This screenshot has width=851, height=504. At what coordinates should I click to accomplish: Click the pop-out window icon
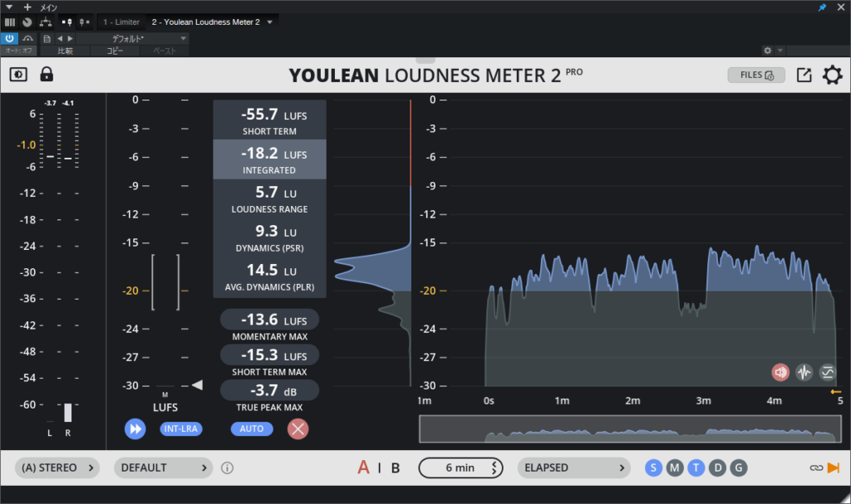coord(804,75)
